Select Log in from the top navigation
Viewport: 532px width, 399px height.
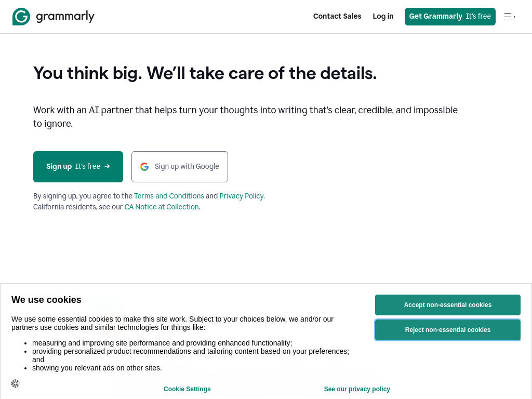[x=383, y=16]
